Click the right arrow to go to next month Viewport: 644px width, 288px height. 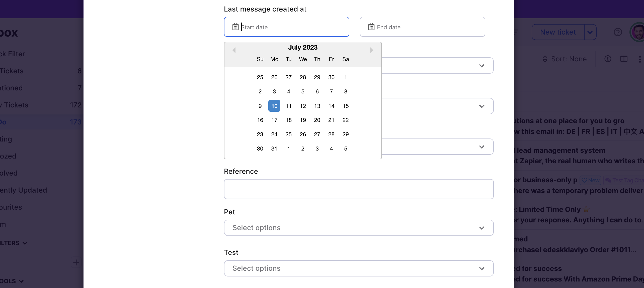point(372,50)
